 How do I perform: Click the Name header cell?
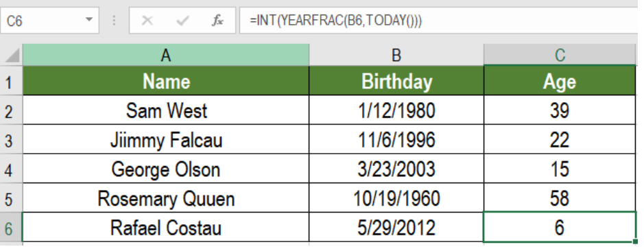coord(165,81)
